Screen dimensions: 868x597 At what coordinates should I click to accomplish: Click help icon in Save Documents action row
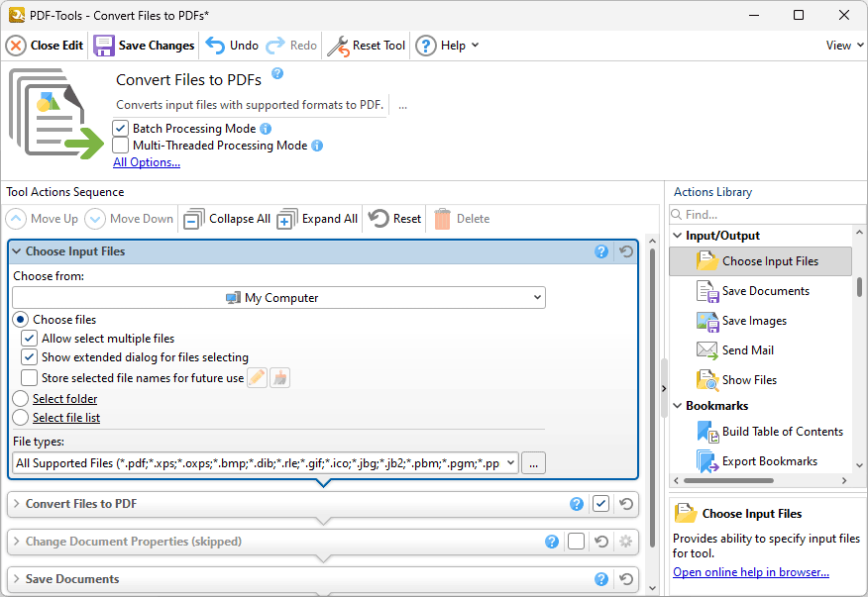[601, 579]
